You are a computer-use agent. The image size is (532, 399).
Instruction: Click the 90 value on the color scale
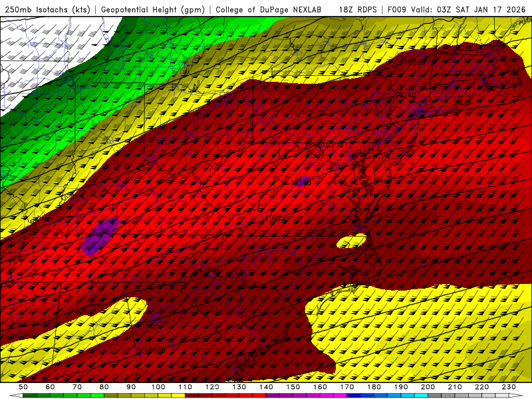(131, 387)
